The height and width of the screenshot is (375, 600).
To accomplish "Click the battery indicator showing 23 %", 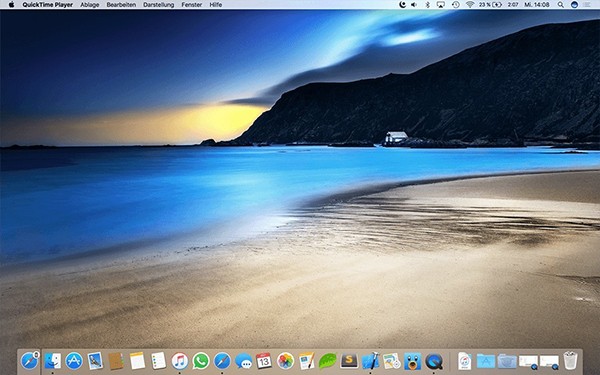I will [x=490, y=5].
